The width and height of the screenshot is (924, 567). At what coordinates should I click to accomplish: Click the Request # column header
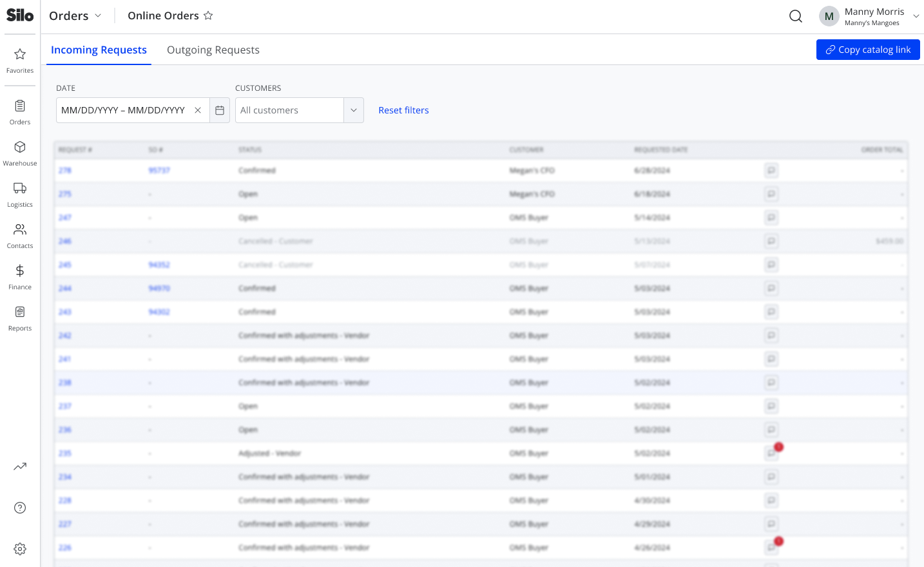pyautogui.click(x=75, y=149)
